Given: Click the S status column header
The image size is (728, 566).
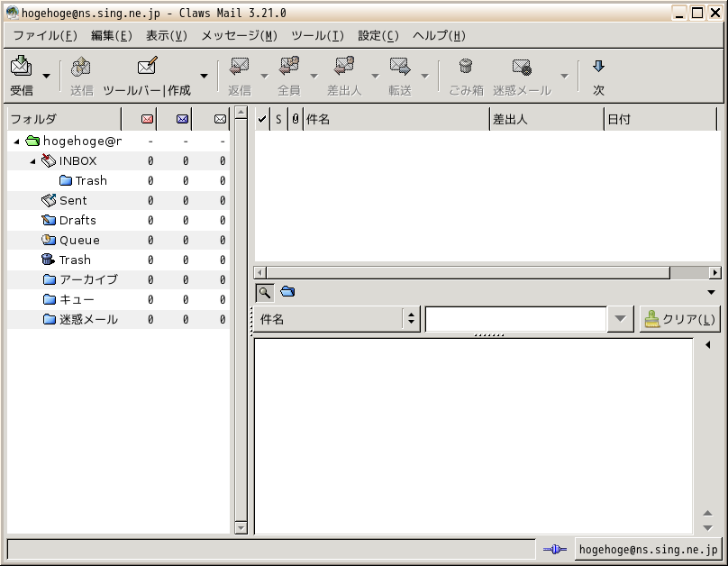Looking at the screenshot, I should point(278,119).
